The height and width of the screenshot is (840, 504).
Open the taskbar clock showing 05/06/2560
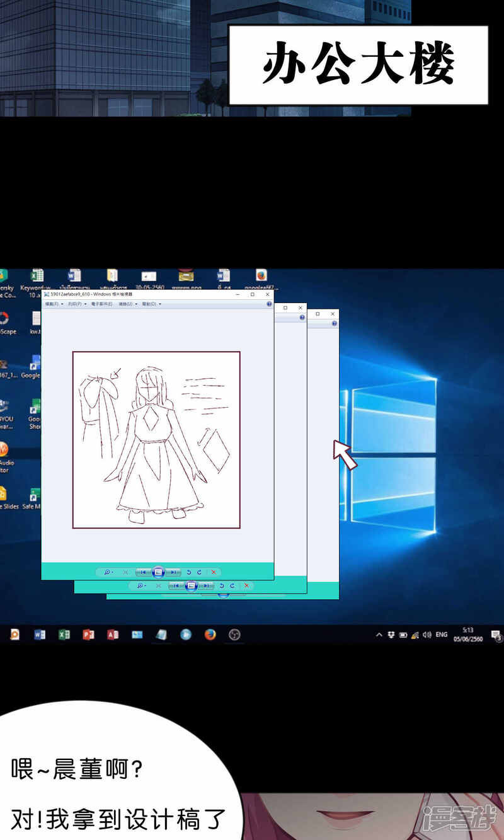point(468,635)
